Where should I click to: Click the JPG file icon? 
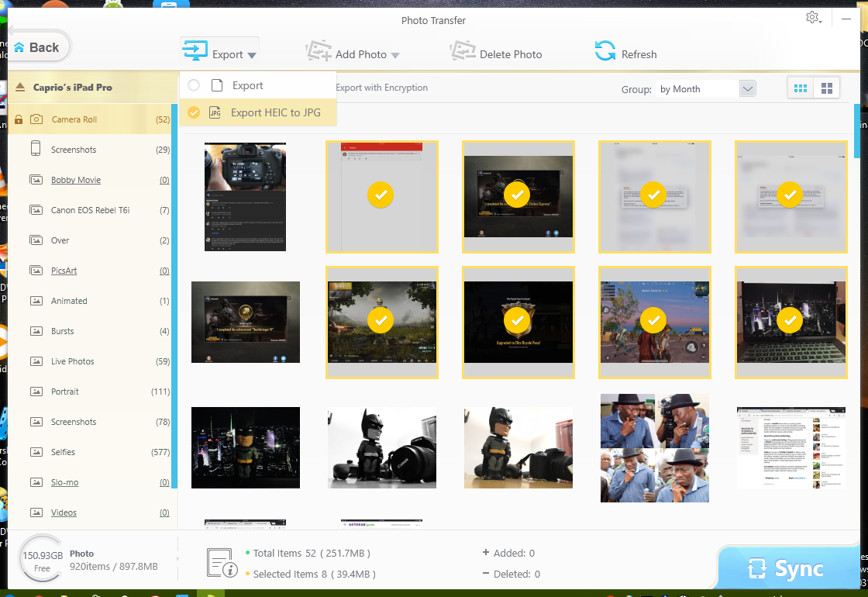tap(215, 112)
